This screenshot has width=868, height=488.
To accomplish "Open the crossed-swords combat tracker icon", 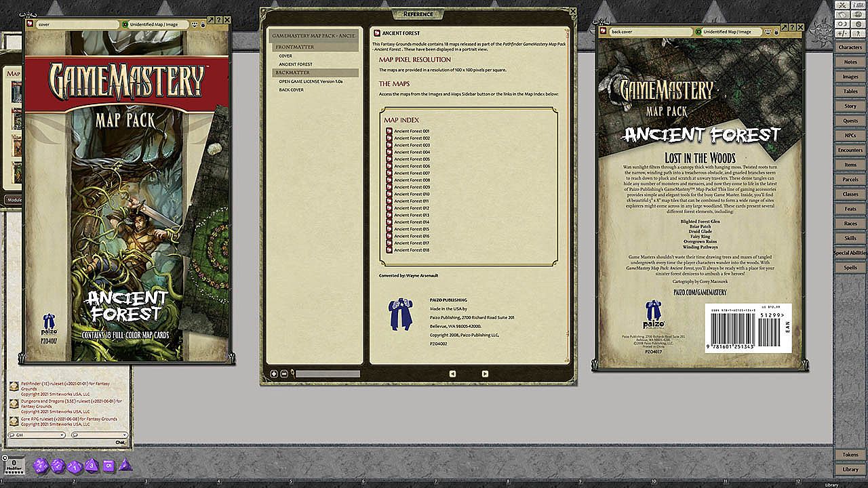I will (842, 5).
